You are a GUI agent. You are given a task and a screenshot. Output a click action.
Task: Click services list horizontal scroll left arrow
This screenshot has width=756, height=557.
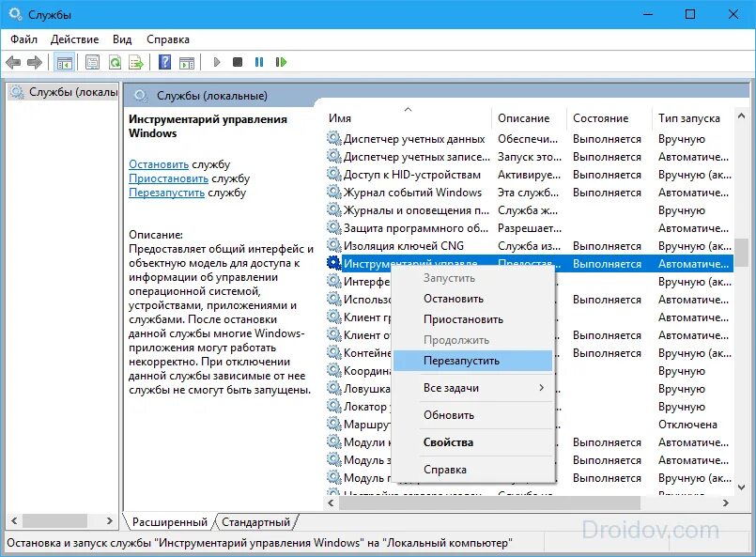pyautogui.click(x=331, y=503)
